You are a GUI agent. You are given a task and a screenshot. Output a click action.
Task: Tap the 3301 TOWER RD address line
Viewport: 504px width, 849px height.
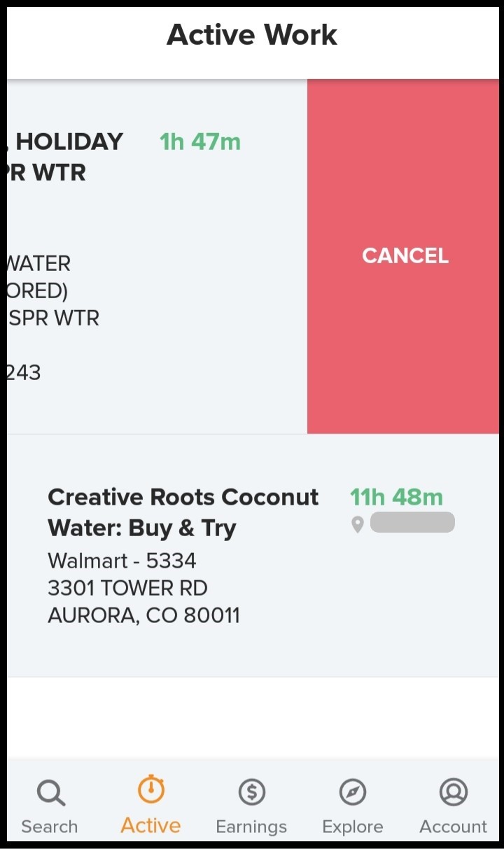coord(127,588)
